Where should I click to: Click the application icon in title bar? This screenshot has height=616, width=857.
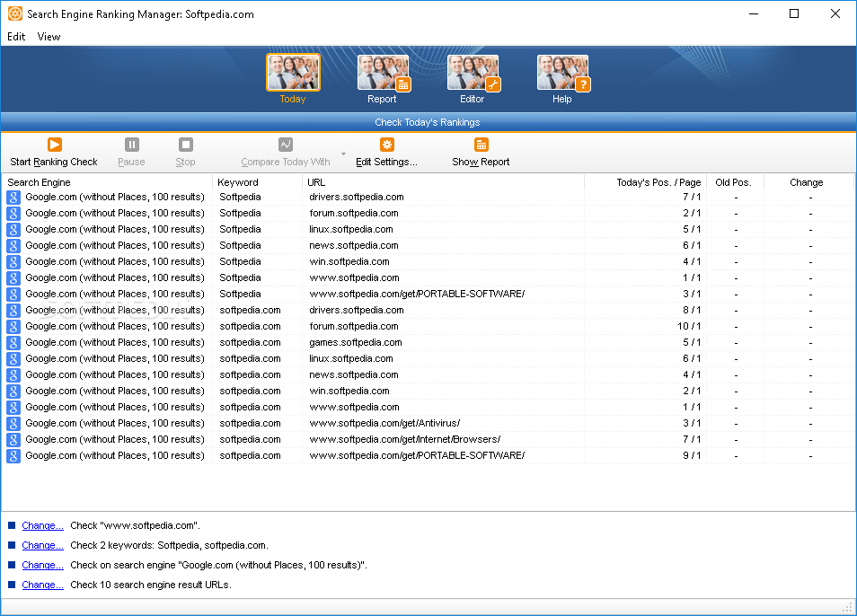coord(14,13)
